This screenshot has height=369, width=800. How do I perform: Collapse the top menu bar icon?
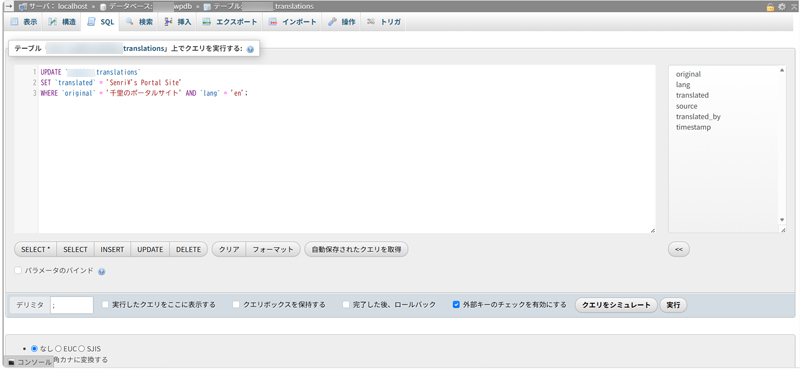coord(793,7)
